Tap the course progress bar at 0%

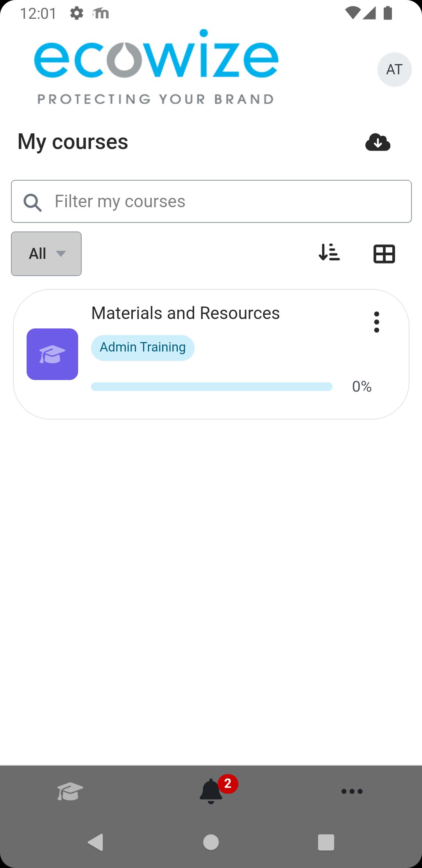[211, 386]
